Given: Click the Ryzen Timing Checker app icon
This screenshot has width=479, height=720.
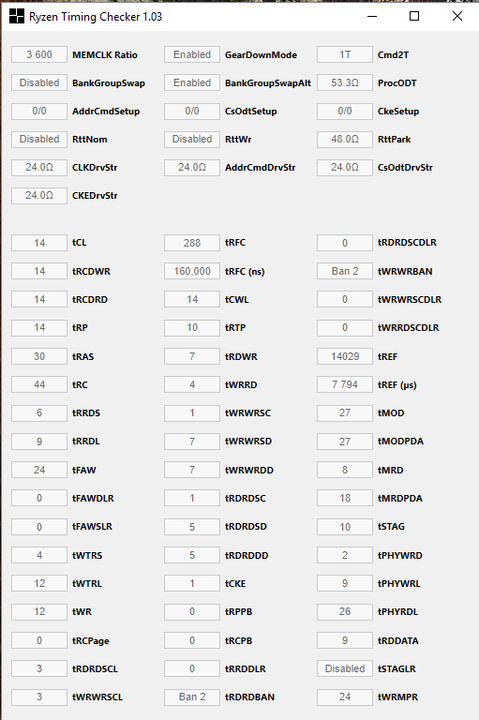Looking at the screenshot, I should (x=17, y=16).
